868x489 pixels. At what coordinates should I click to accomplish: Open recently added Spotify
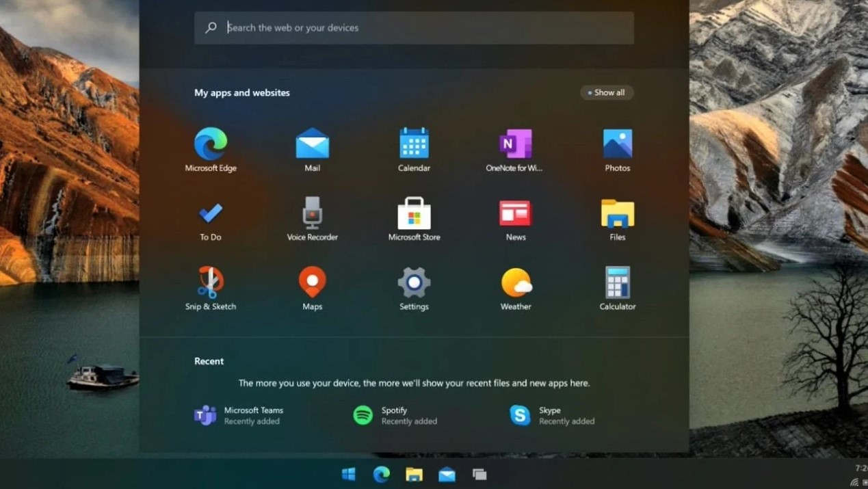395,415
